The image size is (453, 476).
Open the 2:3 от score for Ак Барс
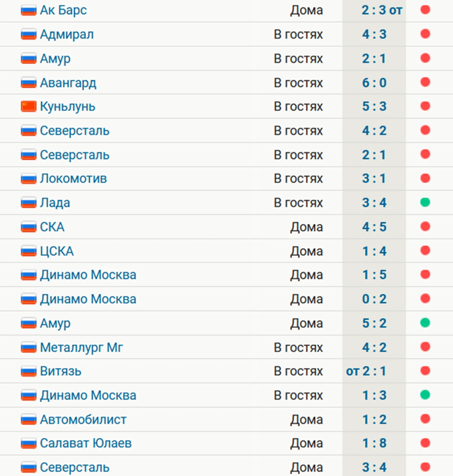click(x=382, y=10)
